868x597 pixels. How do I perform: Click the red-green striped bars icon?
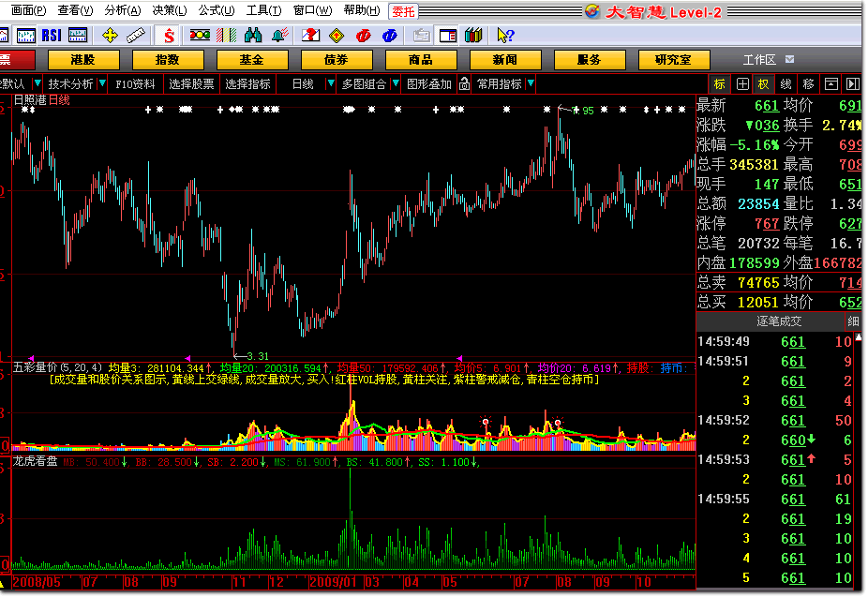tap(227, 36)
